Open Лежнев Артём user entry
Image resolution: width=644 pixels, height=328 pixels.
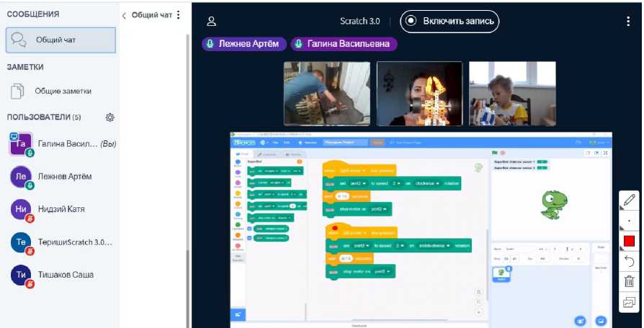point(61,177)
